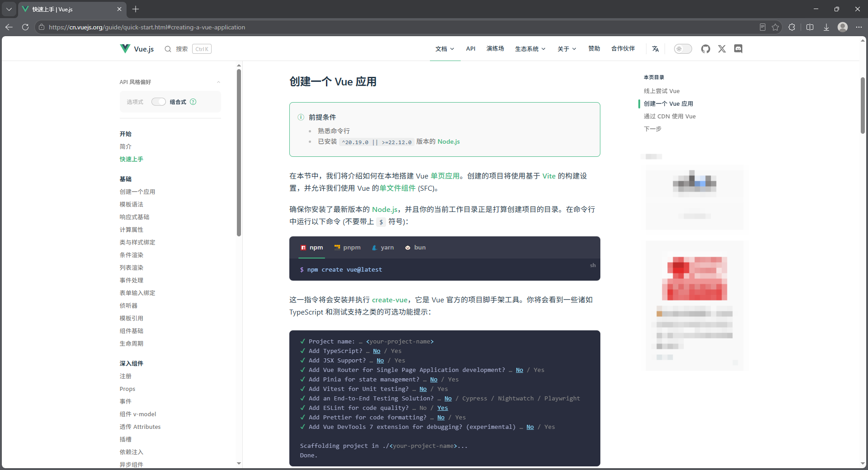Toggle API style to 组合式
868x470 pixels.
tap(158, 102)
